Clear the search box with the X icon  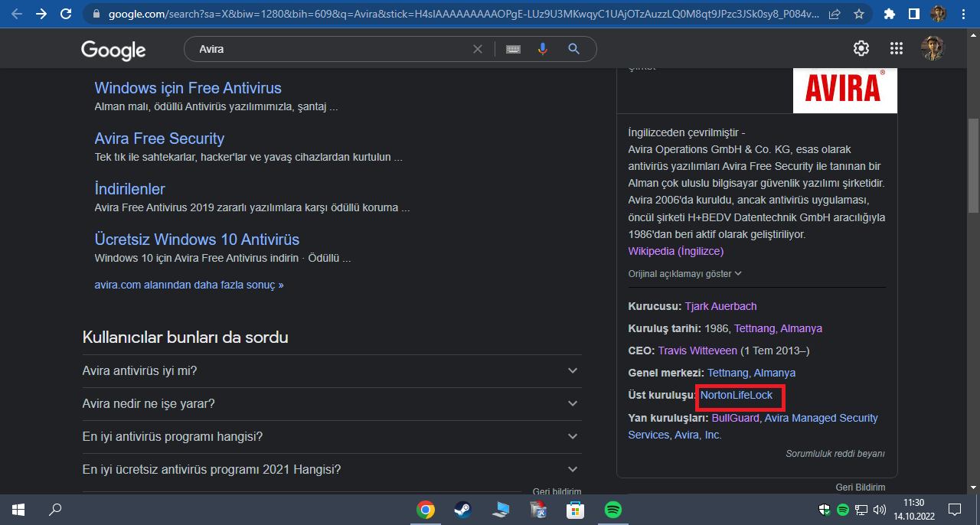[x=478, y=49]
